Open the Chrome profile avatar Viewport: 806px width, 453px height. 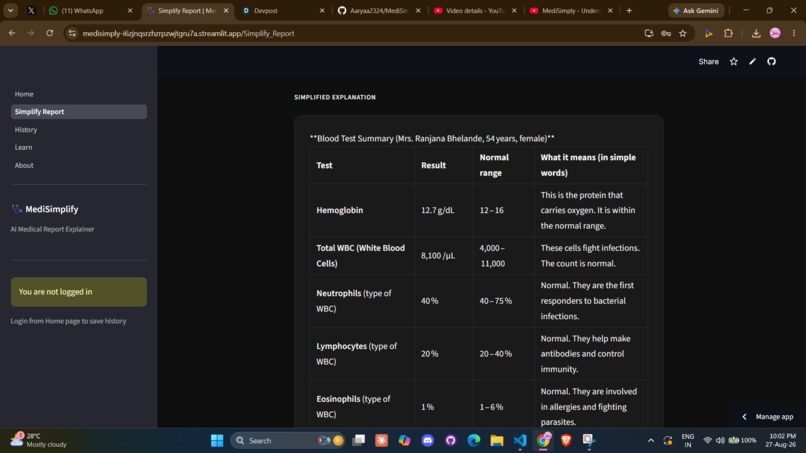coord(775,33)
